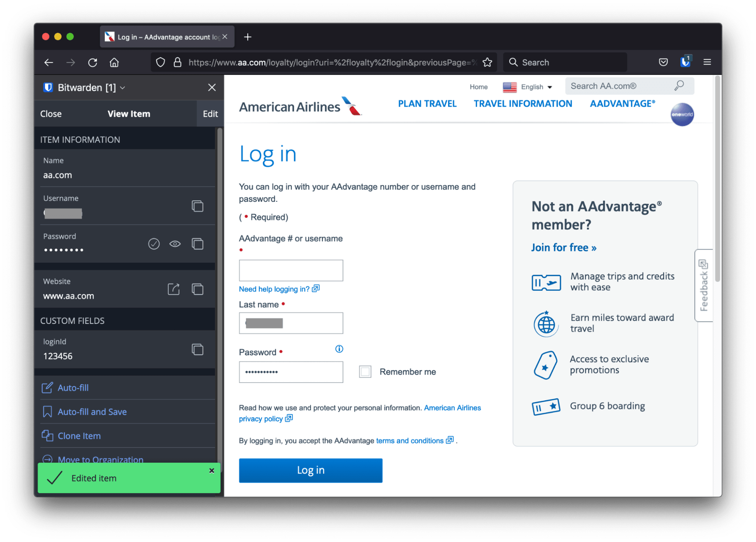Check the Remember me box
The width and height of the screenshot is (756, 542).
365,372
